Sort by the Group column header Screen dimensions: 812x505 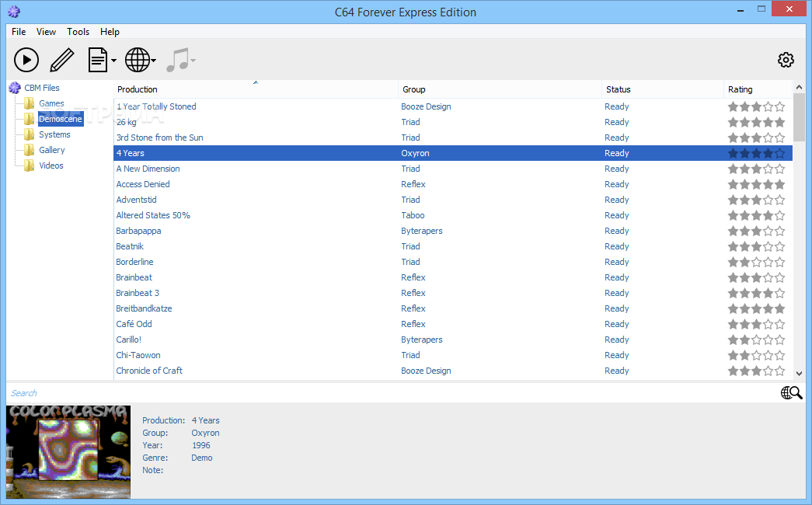tap(500, 89)
